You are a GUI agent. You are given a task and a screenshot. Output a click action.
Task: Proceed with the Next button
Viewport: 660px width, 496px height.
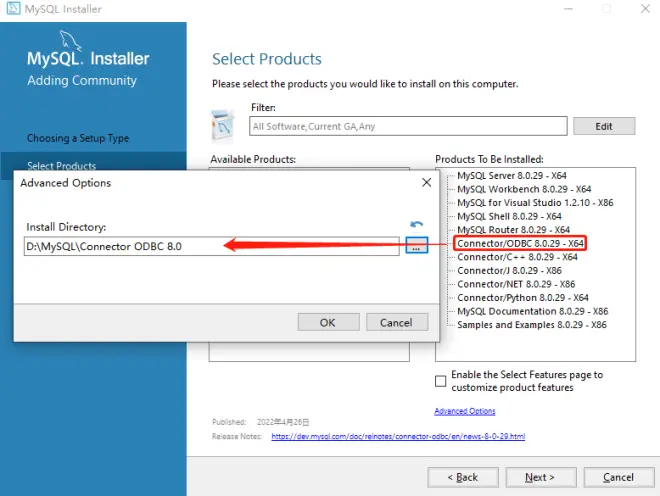(x=540, y=477)
